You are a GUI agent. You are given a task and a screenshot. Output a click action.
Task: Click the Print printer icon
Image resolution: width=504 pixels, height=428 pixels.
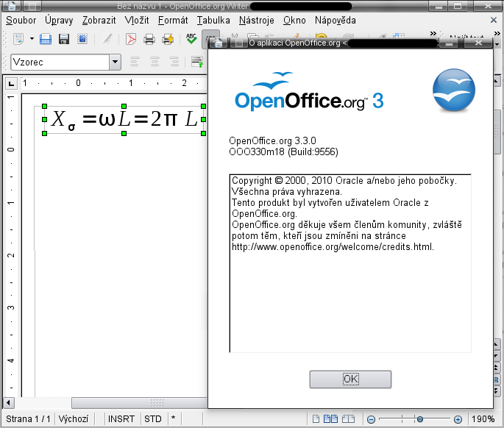[149, 39]
